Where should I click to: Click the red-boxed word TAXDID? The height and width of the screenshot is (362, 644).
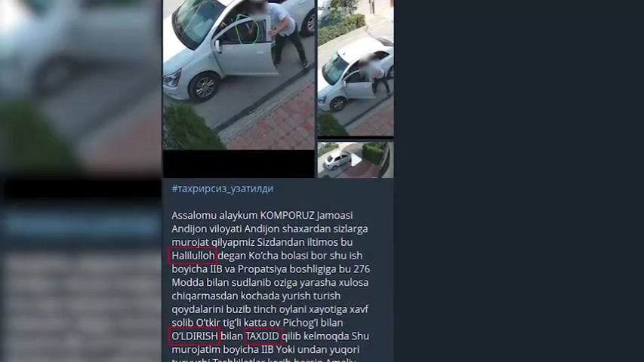point(263,336)
